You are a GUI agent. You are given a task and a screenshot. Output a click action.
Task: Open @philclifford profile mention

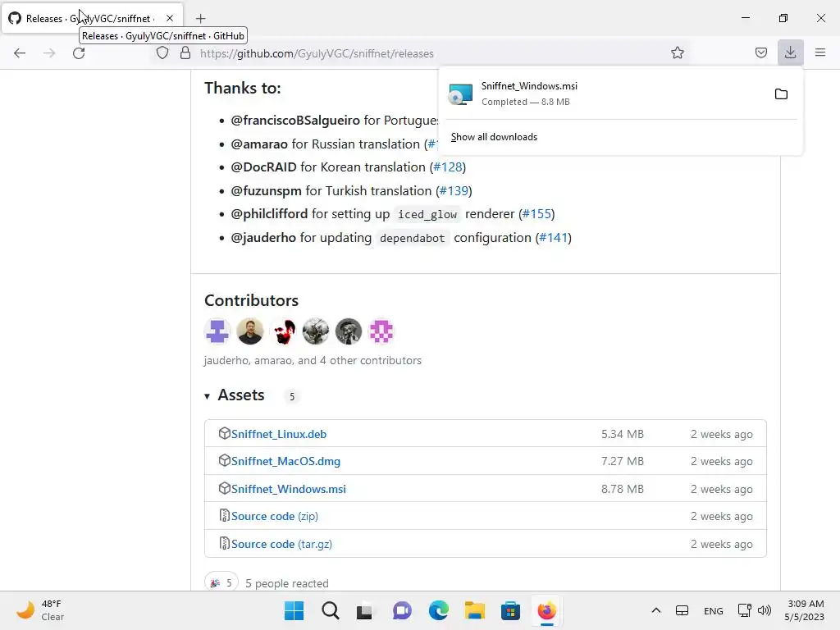pos(269,214)
